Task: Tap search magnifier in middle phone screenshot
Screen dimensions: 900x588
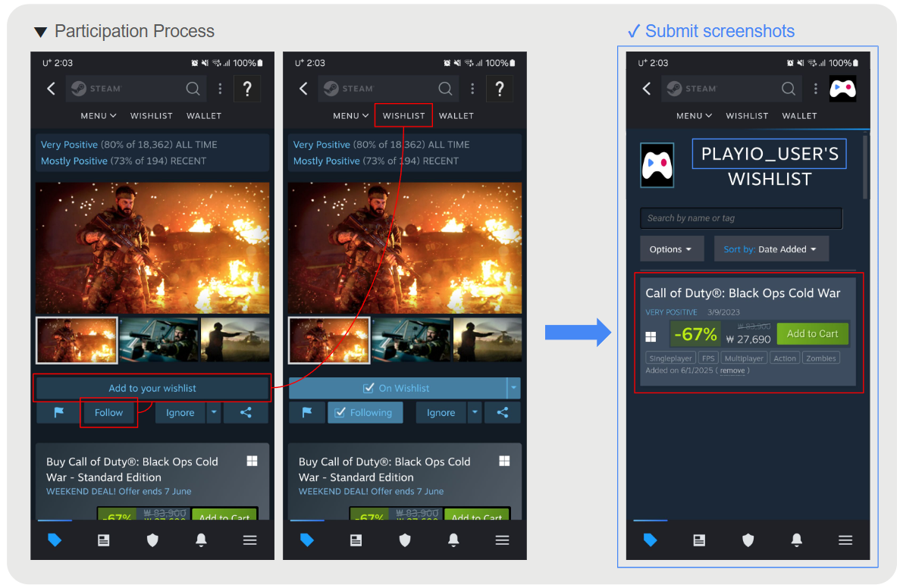Action: tap(445, 89)
